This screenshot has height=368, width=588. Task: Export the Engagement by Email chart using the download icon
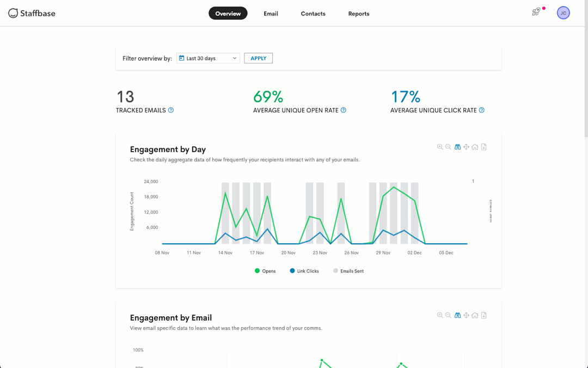coord(483,315)
